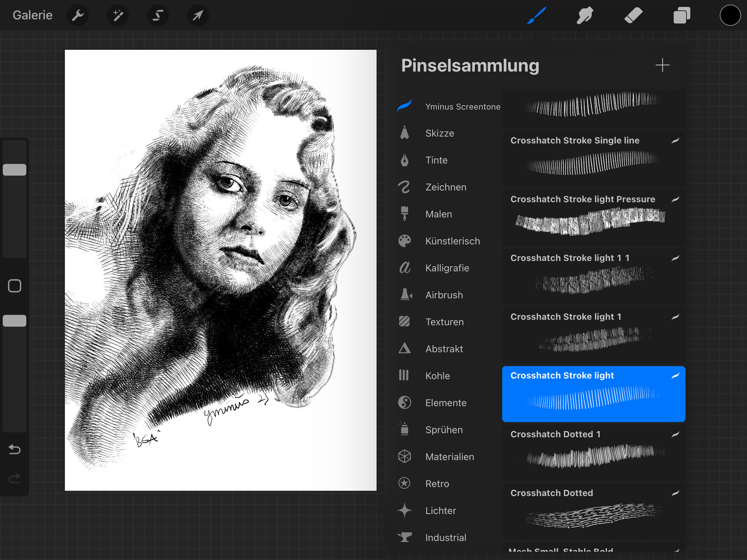Tap the Undo arrow
This screenshot has width=747, height=560.
(x=14, y=450)
